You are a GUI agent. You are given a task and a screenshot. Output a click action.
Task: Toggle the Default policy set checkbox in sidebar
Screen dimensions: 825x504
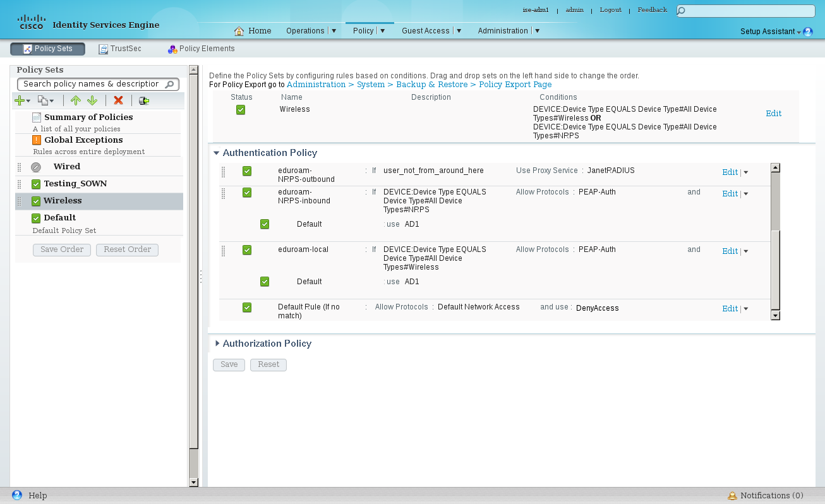click(x=36, y=219)
